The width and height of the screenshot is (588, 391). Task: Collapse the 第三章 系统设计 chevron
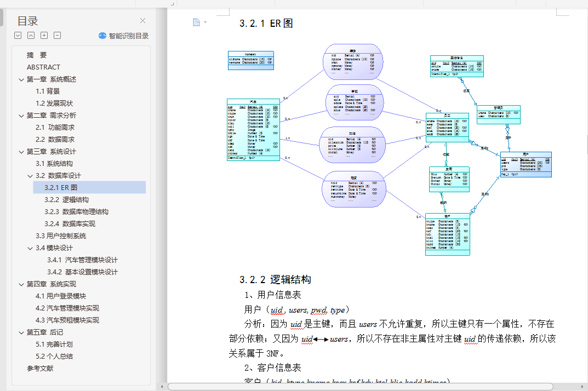pyautogui.click(x=21, y=152)
